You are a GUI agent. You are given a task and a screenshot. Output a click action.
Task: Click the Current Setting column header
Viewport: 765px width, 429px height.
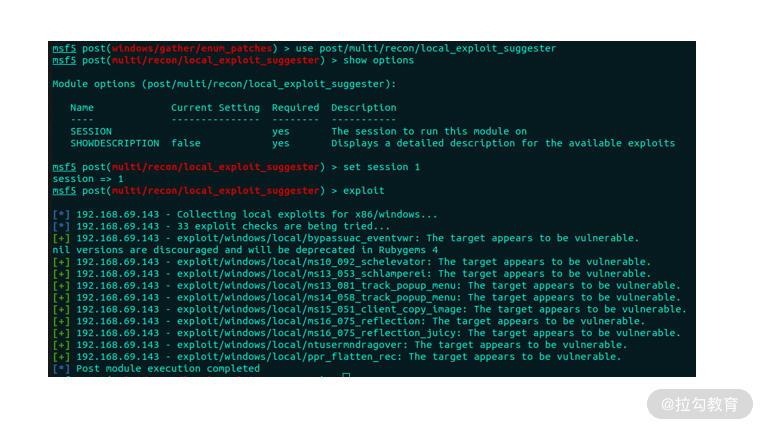tap(215, 108)
